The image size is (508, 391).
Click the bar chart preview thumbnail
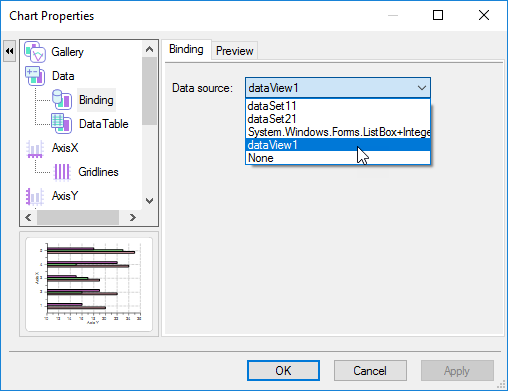click(89, 284)
